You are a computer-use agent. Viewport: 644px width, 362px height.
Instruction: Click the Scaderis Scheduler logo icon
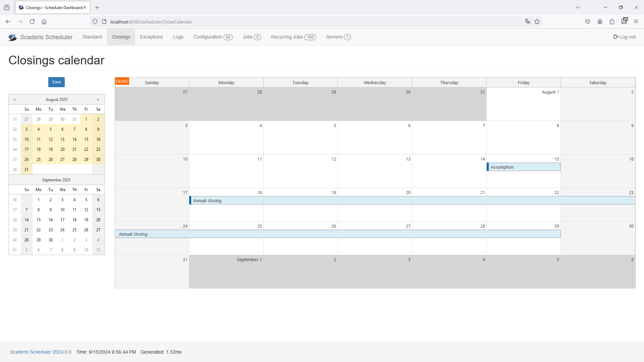point(13,38)
